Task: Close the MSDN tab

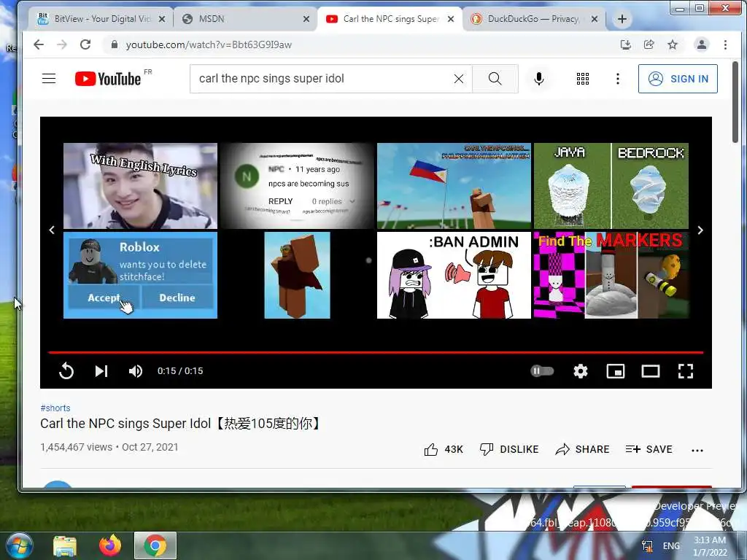Action: pos(306,19)
